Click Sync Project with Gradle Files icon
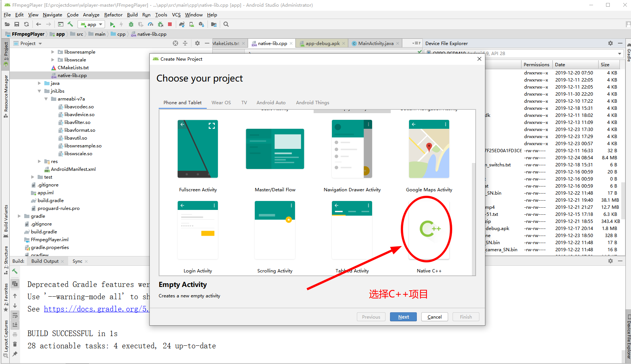The width and height of the screenshot is (631, 364). click(181, 25)
